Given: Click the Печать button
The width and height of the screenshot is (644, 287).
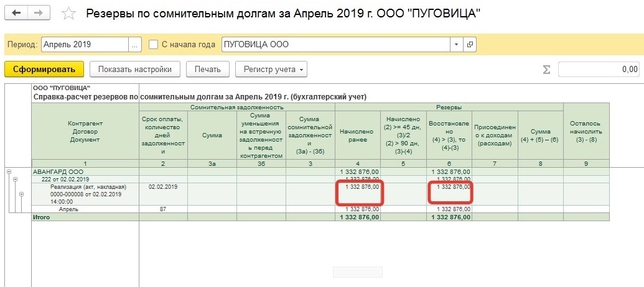Looking at the screenshot, I should coord(208,69).
